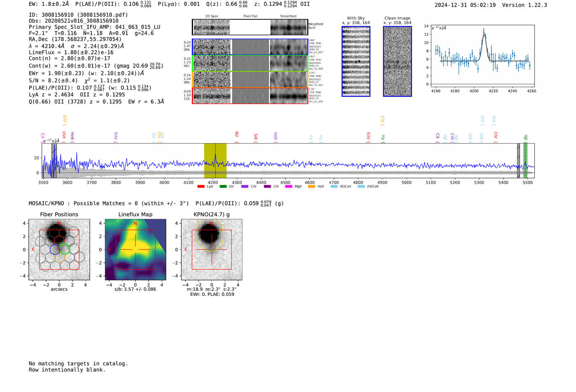Click the red Lyα legend swatch
This screenshot has height=392, width=576.
click(x=201, y=186)
